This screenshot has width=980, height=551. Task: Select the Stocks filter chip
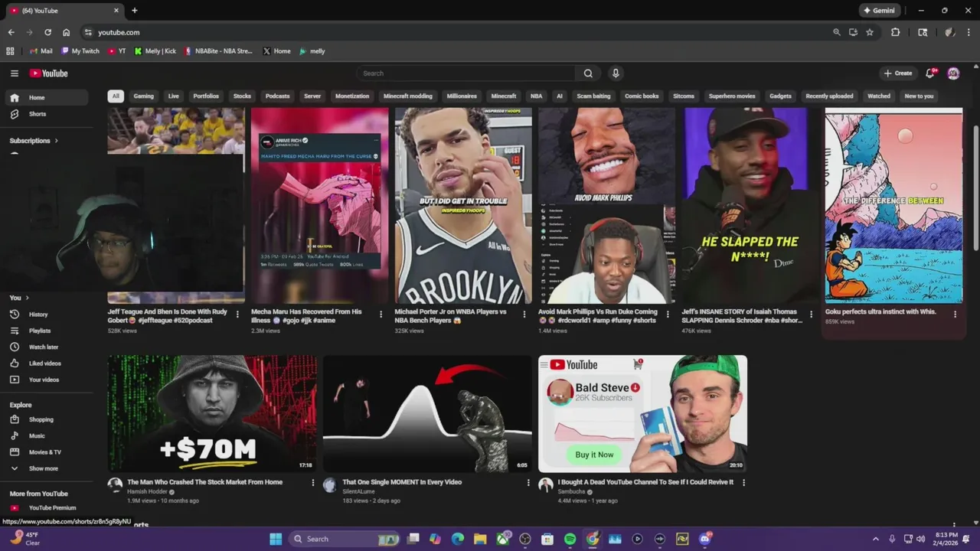[x=242, y=96]
